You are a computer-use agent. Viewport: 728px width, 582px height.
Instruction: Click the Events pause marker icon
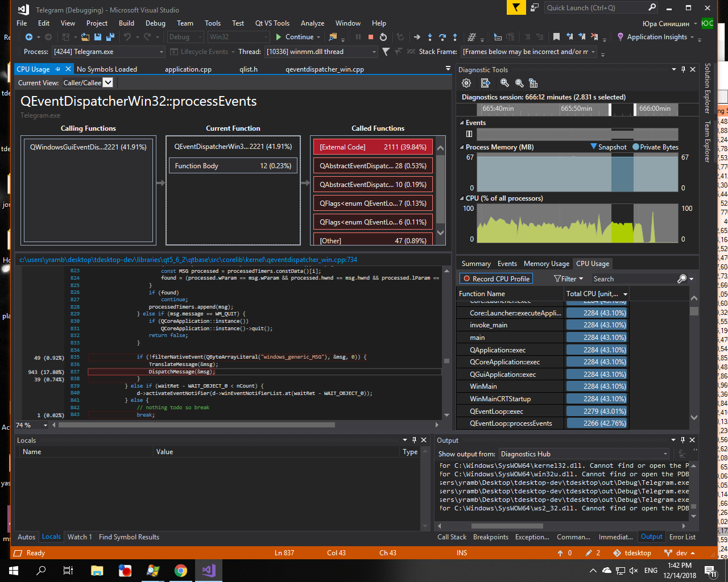click(469, 134)
